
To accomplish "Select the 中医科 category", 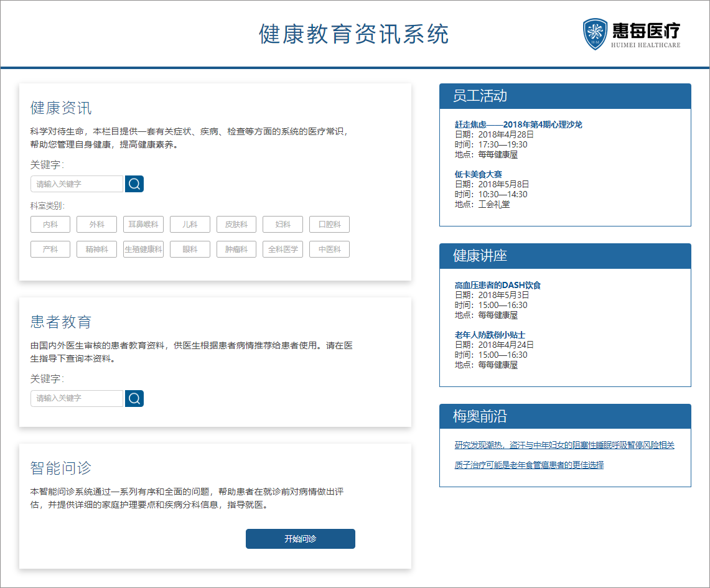I will pyautogui.click(x=329, y=250).
